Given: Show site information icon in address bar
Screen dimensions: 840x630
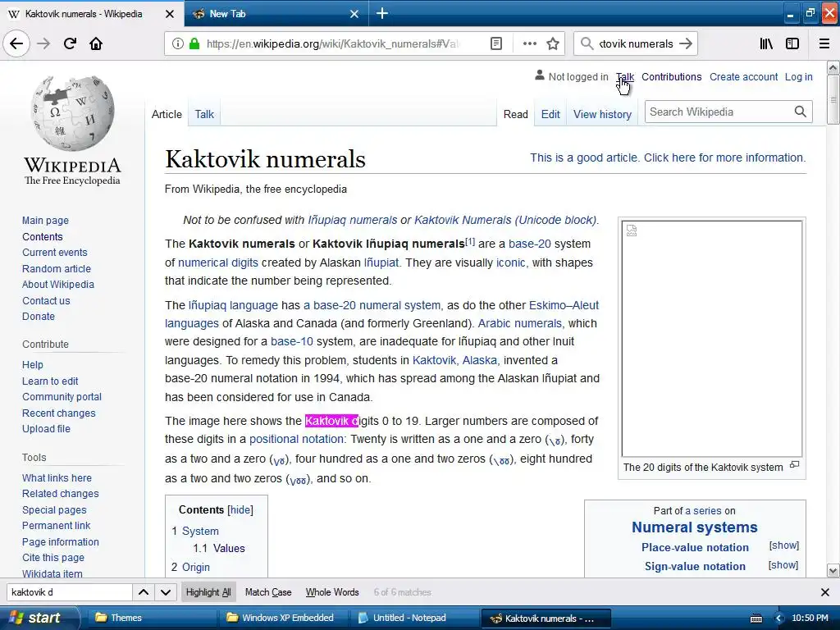Looking at the screenshot, I should point(177,43).
